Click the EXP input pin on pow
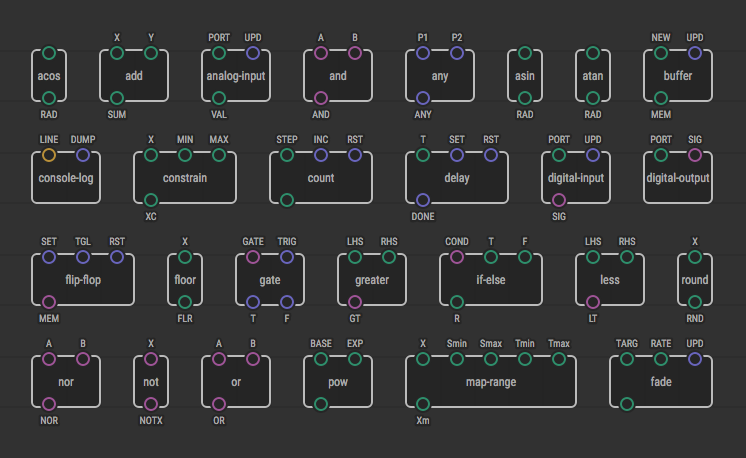 tap(355, 359)
